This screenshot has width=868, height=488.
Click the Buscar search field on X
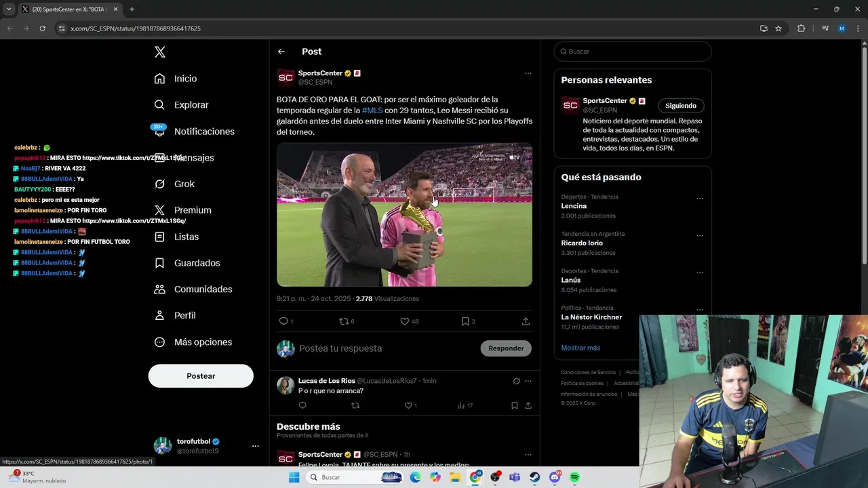(x=633, y=52)
